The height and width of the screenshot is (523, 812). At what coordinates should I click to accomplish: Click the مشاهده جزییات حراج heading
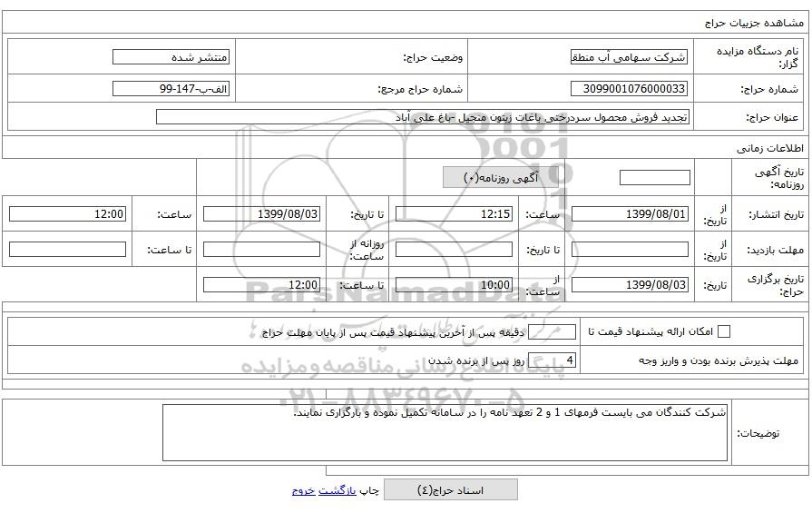pyautogui.click(x=754, y=23)
